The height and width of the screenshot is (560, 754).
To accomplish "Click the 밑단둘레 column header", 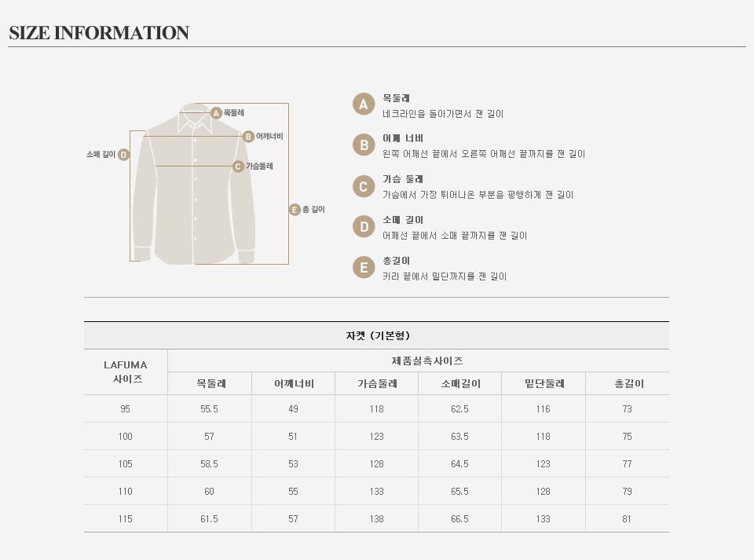I will [x=544, y=384].
